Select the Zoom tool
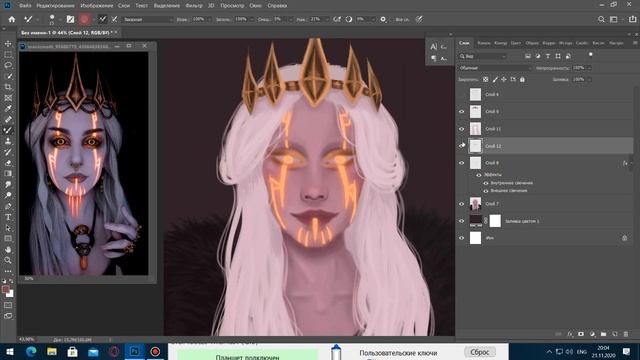The width and height of the screenshot is (640, 360). coord(8,260)
